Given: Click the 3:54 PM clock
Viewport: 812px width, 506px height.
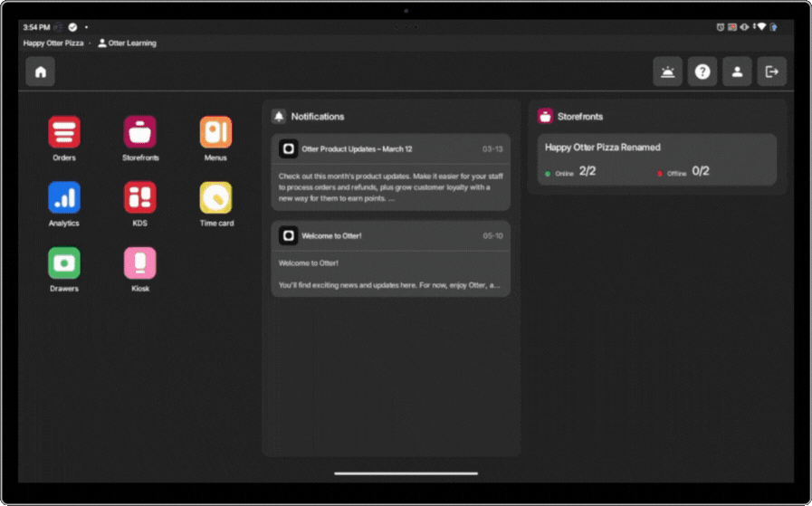Looking at the screenshot, I should point(36,27).
